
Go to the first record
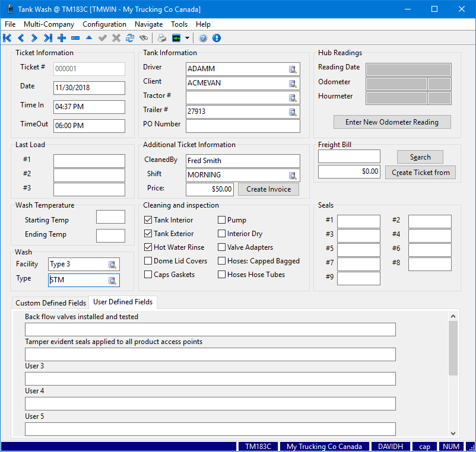[7, 38]
